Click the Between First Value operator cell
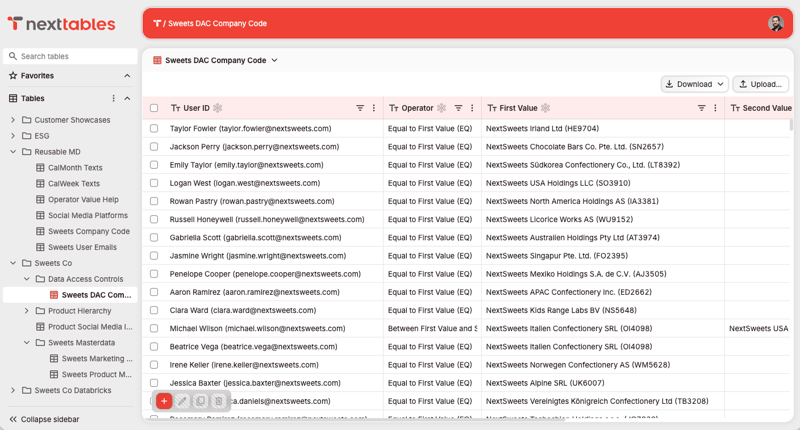Viewport: 800px width, 430px height. [x=432, y=328]
